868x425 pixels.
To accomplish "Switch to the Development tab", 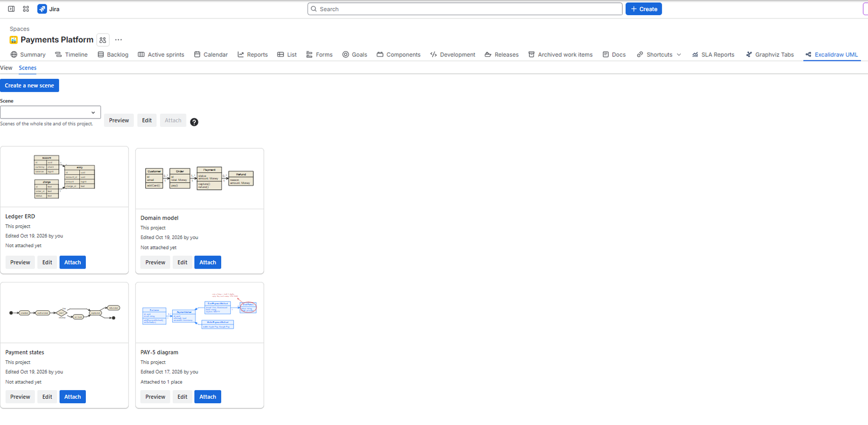I will click(x=453, y=55).
